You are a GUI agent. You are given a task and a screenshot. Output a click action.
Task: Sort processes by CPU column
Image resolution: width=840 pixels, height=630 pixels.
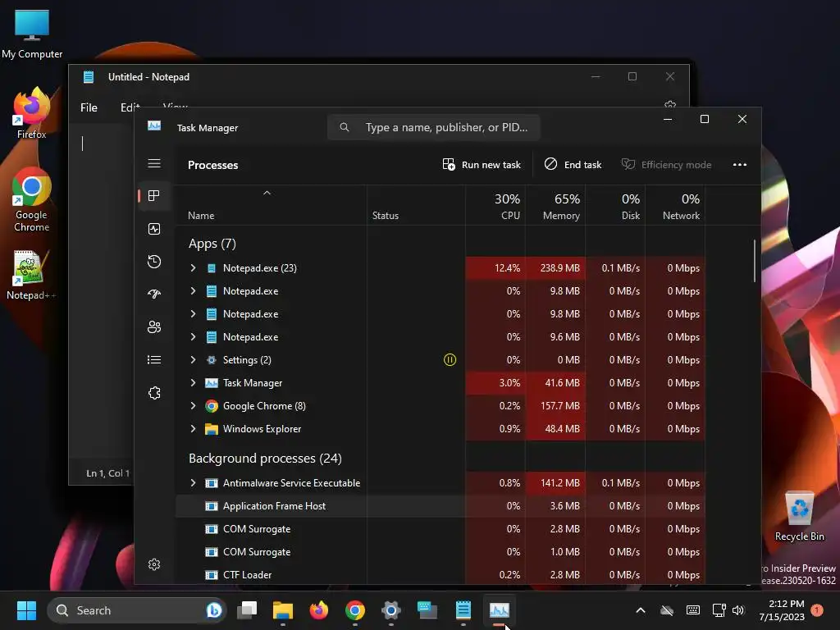495,206
